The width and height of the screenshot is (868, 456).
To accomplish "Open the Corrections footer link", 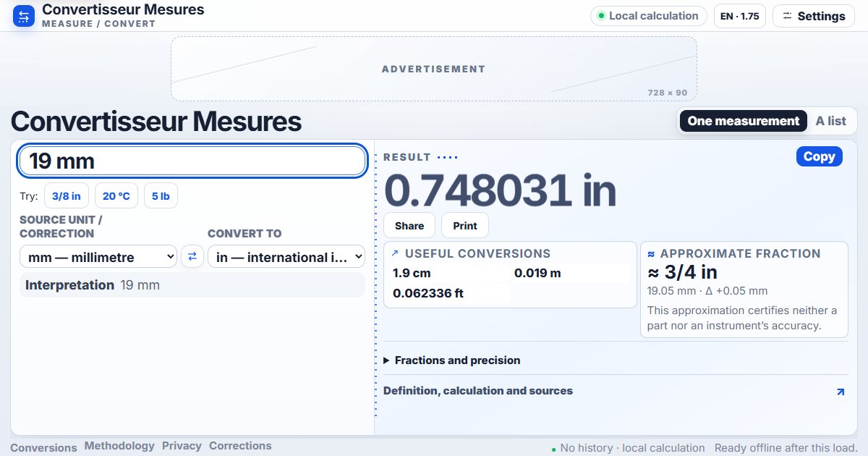I will [240, 446].
